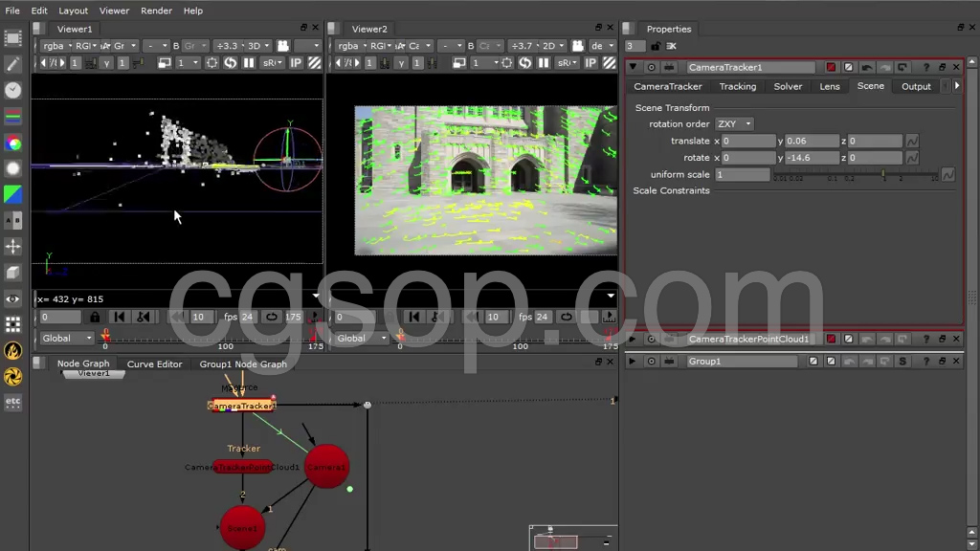980x551 pixels.
Task: Click refresh icon in Viewer2 toolbar
Action: coord(525,63)
